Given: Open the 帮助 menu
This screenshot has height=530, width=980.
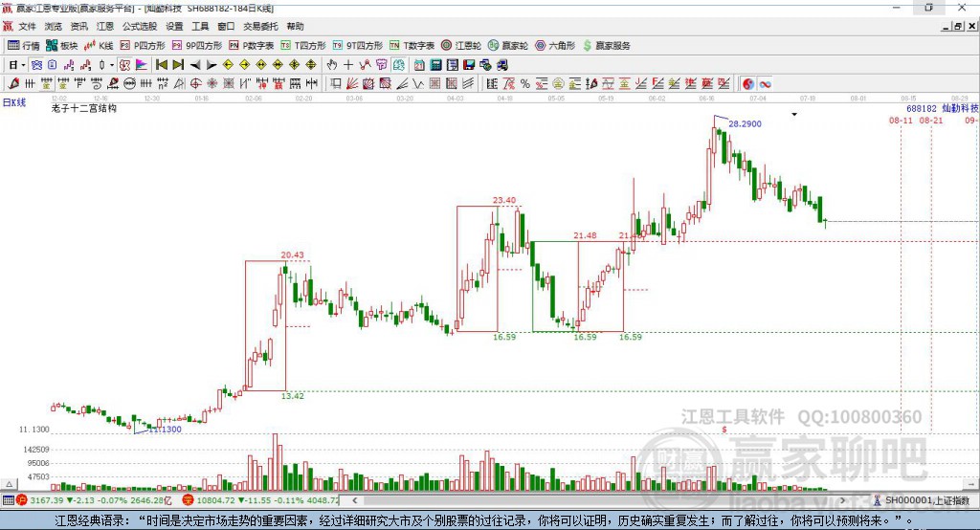Looking at the screenshot, I should [295, 26].
